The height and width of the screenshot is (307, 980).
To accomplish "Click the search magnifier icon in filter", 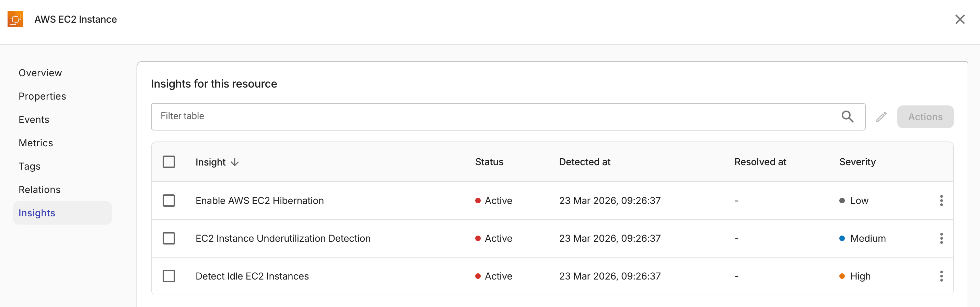I will pos(847,116).
